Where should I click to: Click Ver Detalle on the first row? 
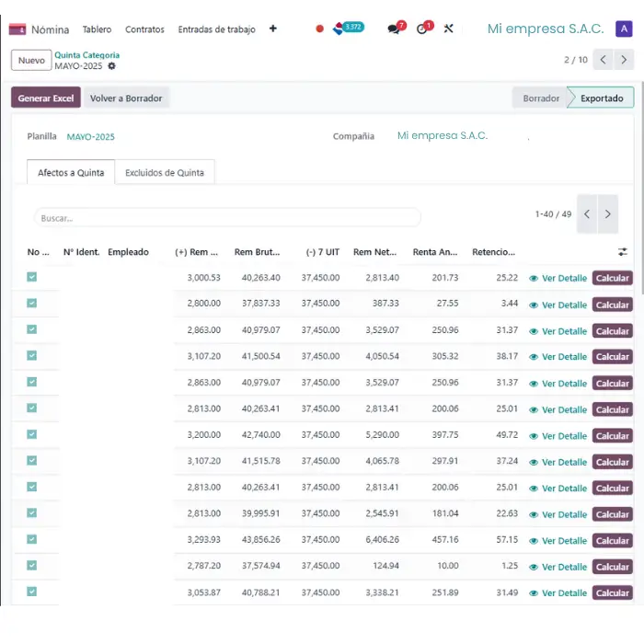pos(558,279)
